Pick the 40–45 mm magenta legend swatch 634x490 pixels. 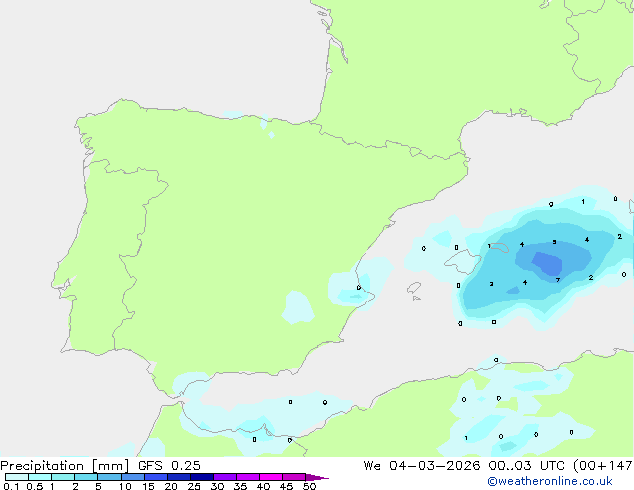pos(271,477)
